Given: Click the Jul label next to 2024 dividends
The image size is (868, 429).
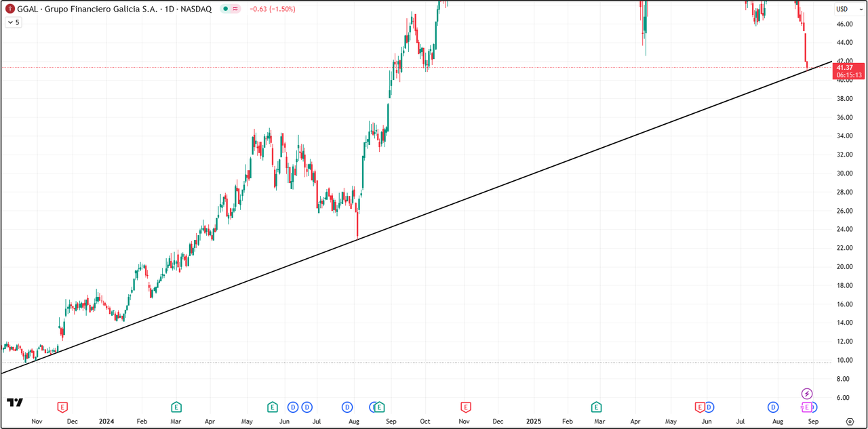Looking at the screenshot, I should [317, 421].
